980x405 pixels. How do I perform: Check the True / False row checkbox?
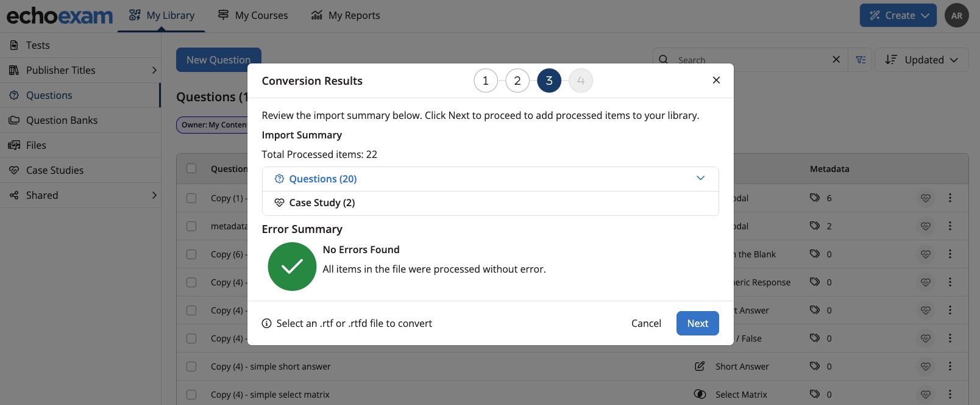tap(191, 339)
